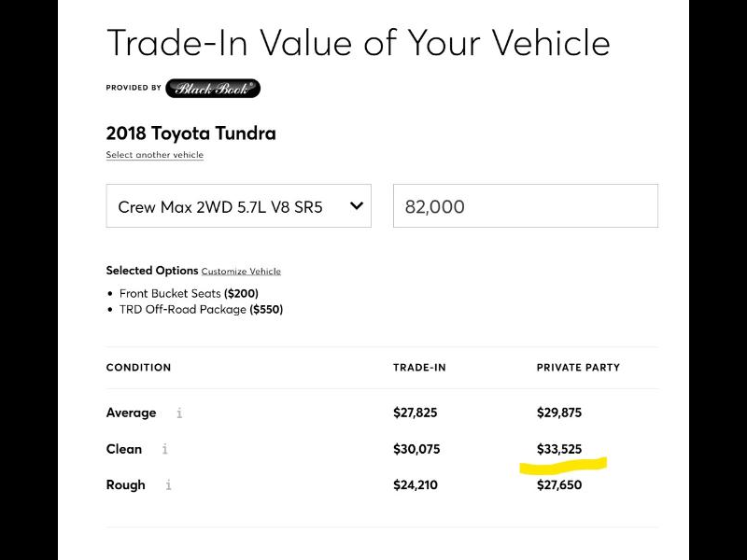The image size is (747, 560).
Task: Click the highlighted $33,525 private party value
Action: [x=559, y=449]
